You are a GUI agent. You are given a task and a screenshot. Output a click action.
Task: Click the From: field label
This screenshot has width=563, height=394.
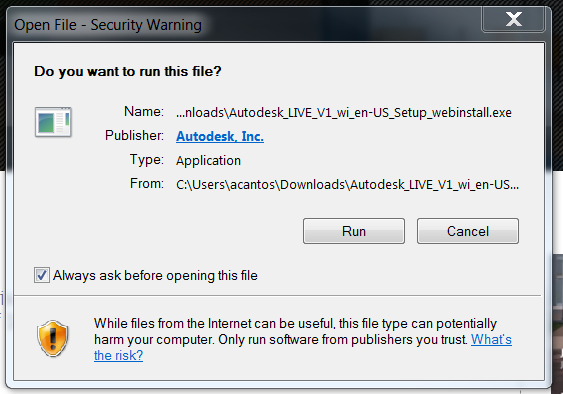tap(146, 184)
